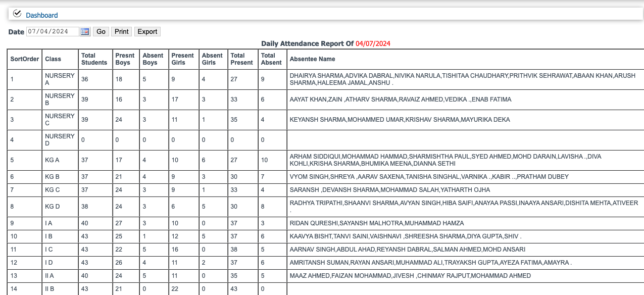
Task: Click the SortOrder column header
Action: [x=25, y=59]
